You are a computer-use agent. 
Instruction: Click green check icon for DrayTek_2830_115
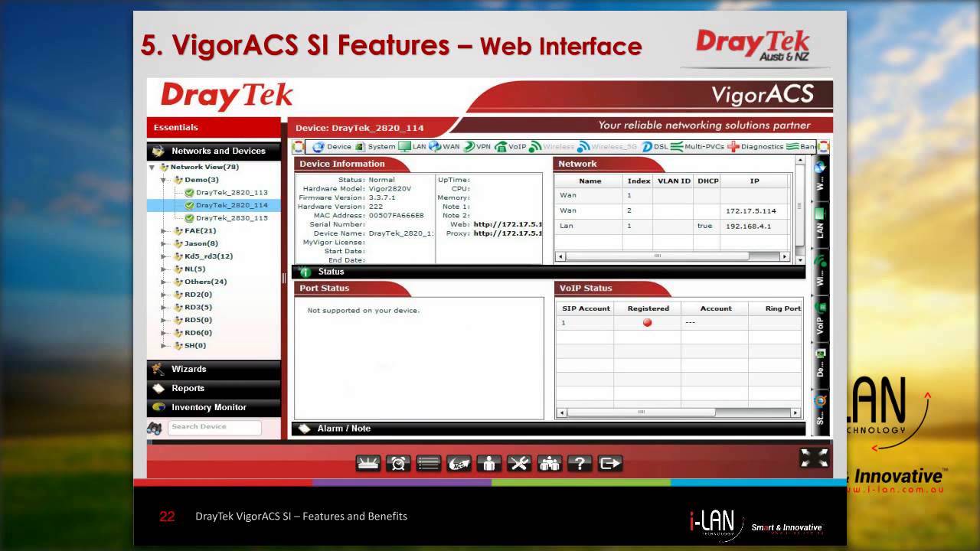pos(189,218)
